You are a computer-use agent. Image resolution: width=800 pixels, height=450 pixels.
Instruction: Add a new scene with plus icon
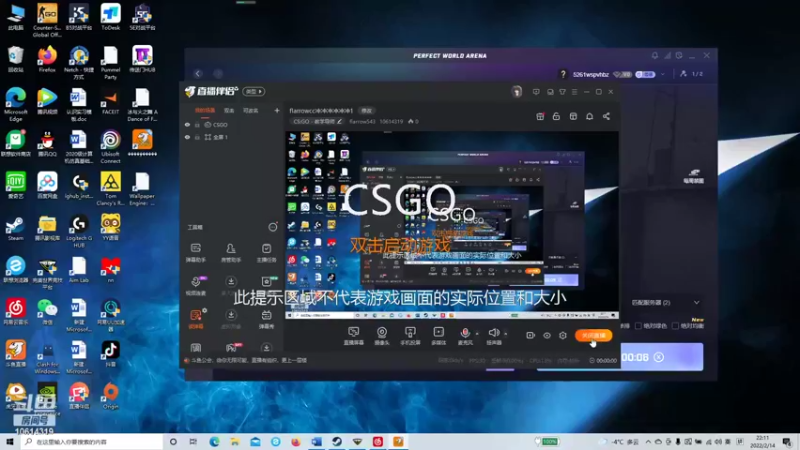point(277,110)
